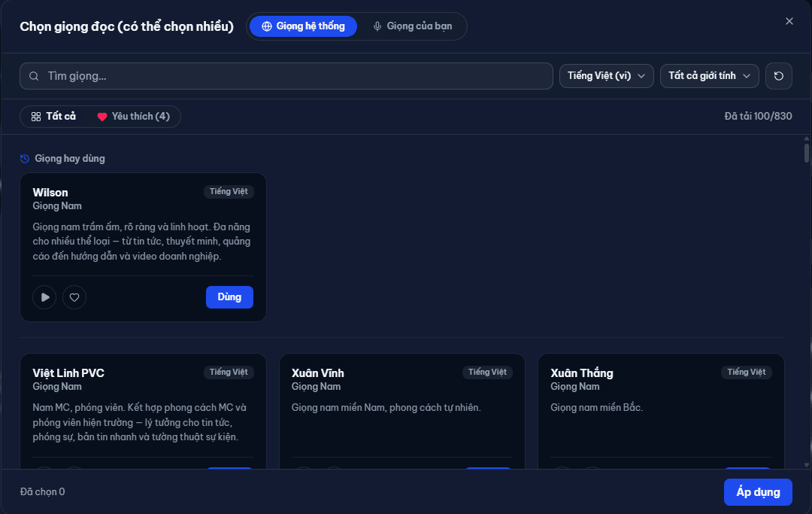812x514 pixels.
Task: Show Yêu thích (4) favorites
Action: [x=134, y=117]
